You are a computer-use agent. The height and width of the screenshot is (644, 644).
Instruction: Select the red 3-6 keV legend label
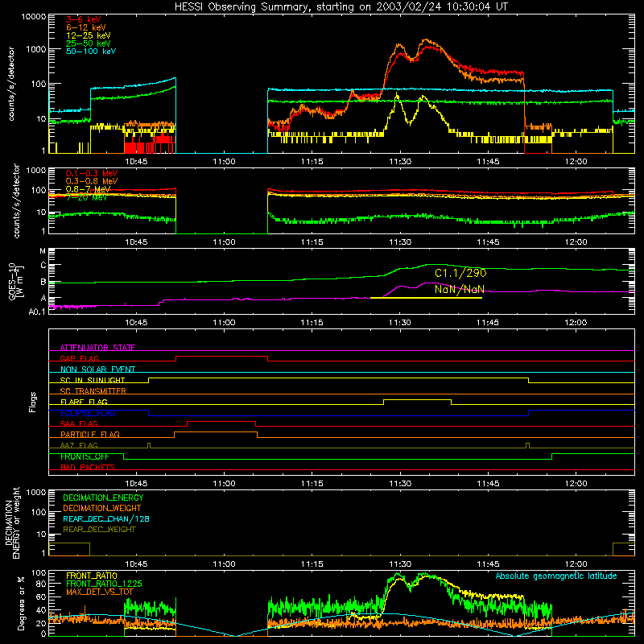(x=84, y=19)
